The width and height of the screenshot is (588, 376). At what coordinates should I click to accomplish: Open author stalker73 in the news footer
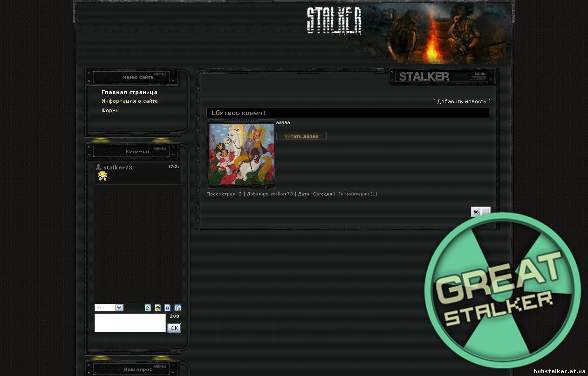coord(282,194)
